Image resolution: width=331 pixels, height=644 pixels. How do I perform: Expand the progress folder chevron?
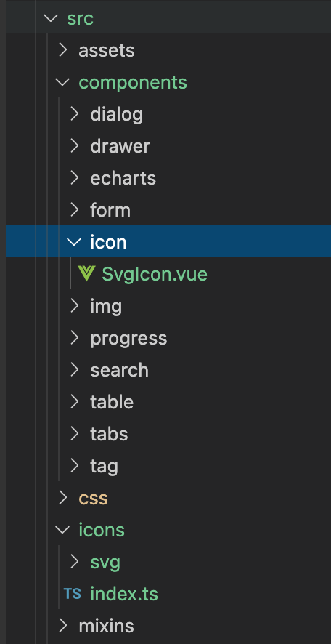[x=74, y=337]
